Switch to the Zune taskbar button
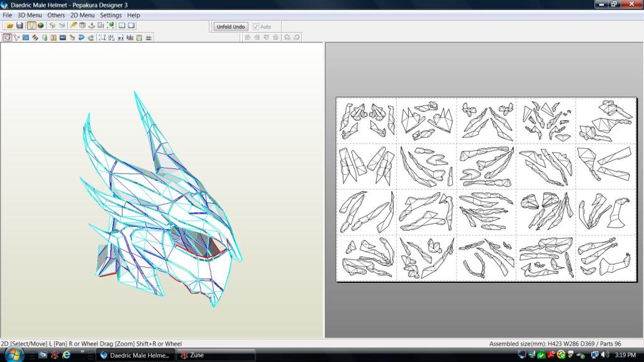This screenshot has width=644, height=362. [x=216, y=355]
